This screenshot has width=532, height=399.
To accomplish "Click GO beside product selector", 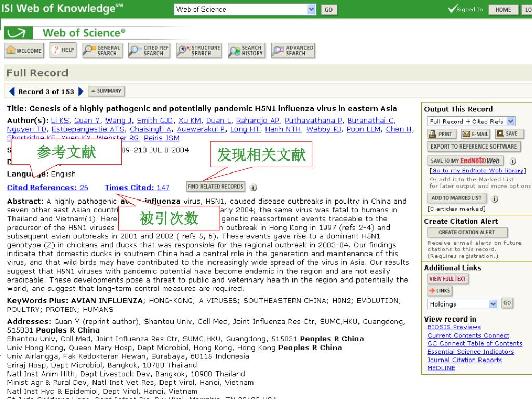I will [x=329, y=10].
